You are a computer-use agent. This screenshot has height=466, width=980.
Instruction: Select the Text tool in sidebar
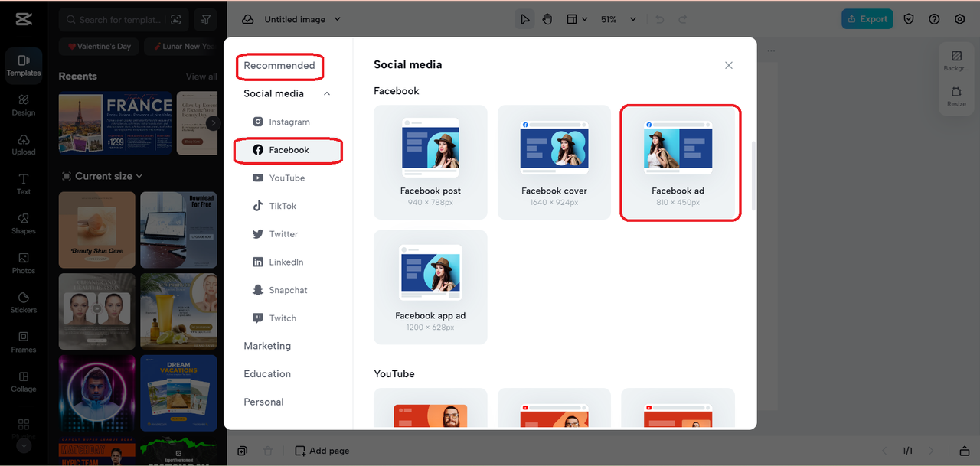tap(24, 184)
